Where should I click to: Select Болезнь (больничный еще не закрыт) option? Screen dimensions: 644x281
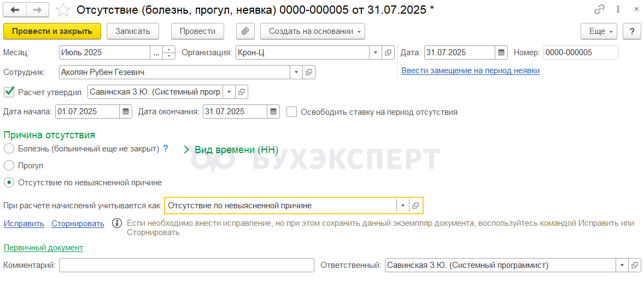(x=9, y=148)
